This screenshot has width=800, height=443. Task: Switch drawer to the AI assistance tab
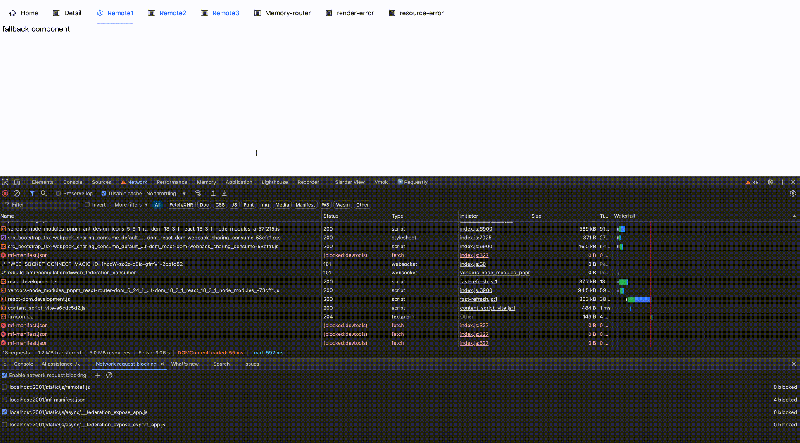(x=61, y=364)
